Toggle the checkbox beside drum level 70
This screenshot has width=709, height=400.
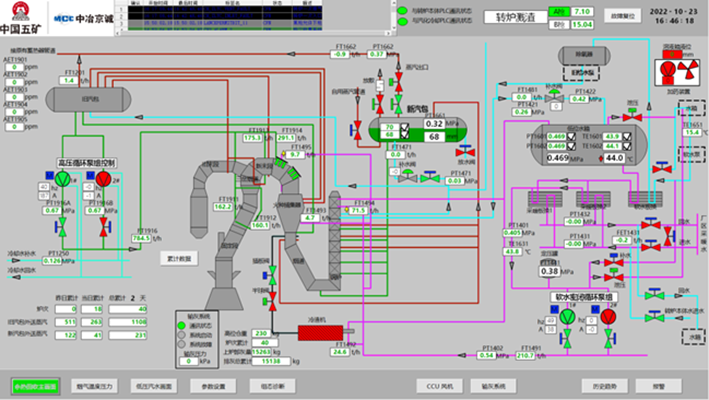click(x=405, y=127)
